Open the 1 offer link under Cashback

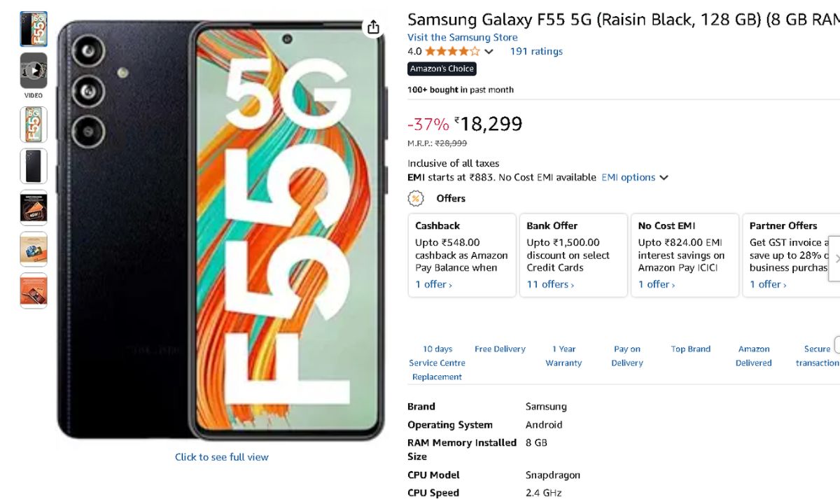[x=433, y=284]
